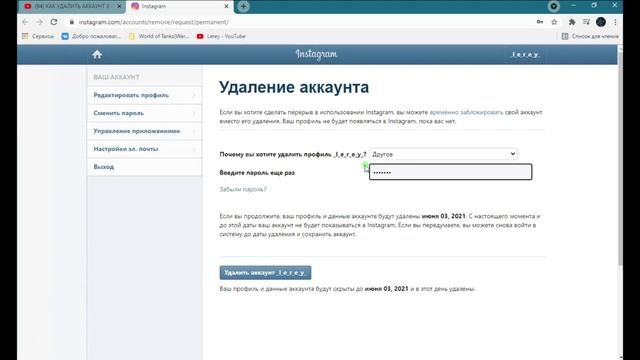Click the Instagram logo in header
This screenshot has width=640, height=360.
tap(317, 54)
